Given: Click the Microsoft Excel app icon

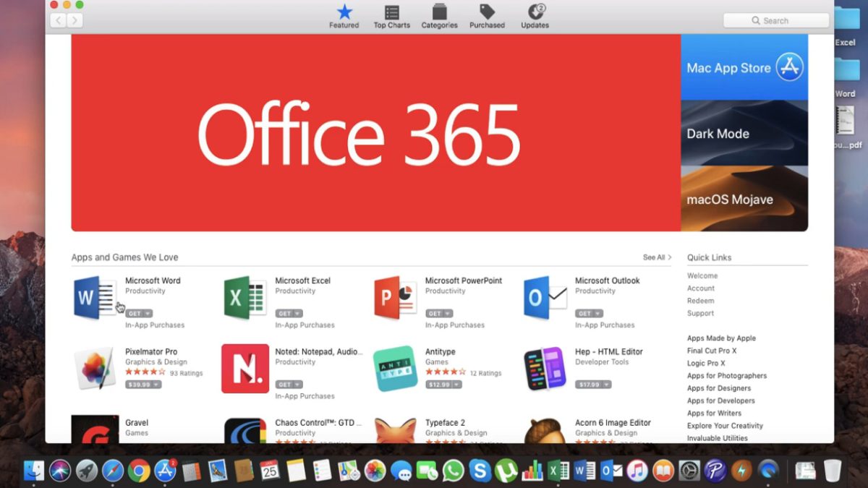Looking at the screenshot, I should click(245, 298).
